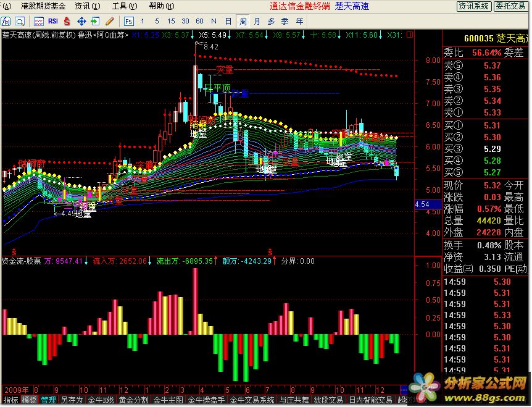Switch to 60-minute period
532x407 pixels.
199,22
